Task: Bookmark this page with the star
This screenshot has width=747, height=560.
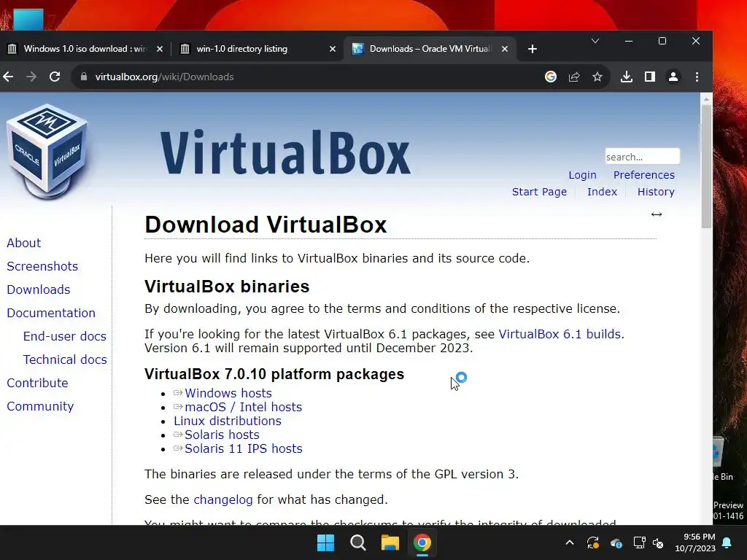Action: coord(597,77)
